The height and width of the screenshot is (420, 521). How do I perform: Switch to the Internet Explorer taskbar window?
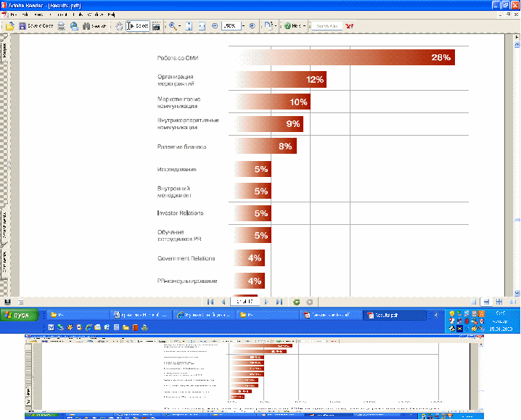click(x=204, y=315)
